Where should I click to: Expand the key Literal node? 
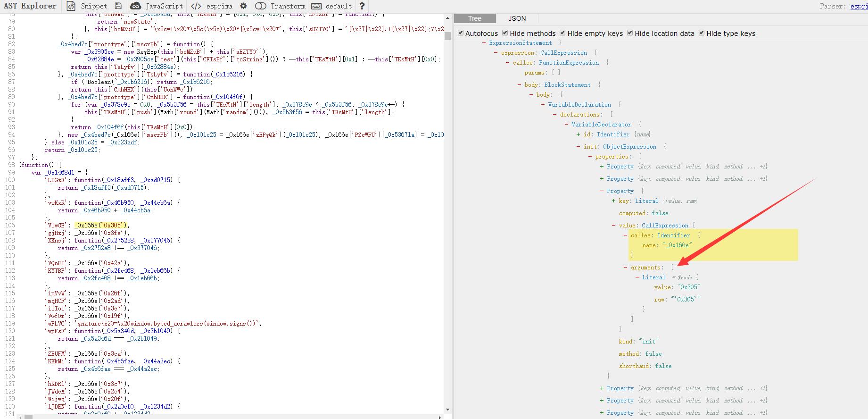(x=614, y=201)
